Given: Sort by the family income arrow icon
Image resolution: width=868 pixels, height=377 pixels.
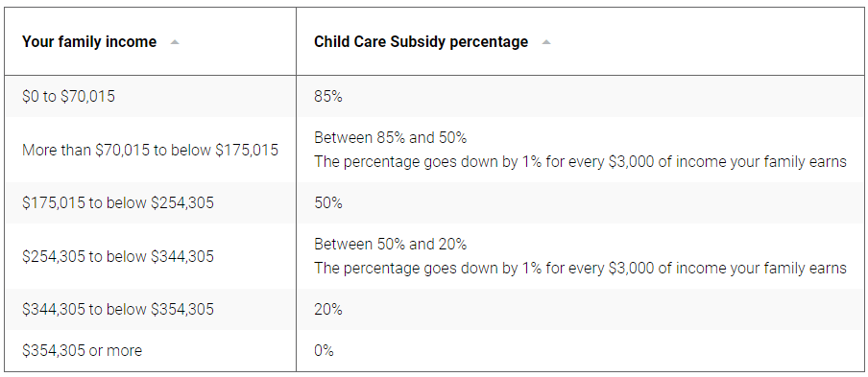Looking at the screenshot, I should (175, 42).
